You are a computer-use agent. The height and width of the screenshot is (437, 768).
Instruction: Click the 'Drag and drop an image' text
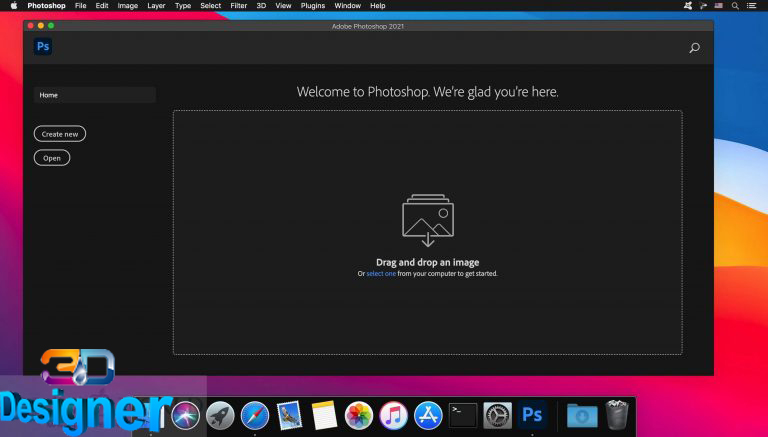click(x=428, y=262)
